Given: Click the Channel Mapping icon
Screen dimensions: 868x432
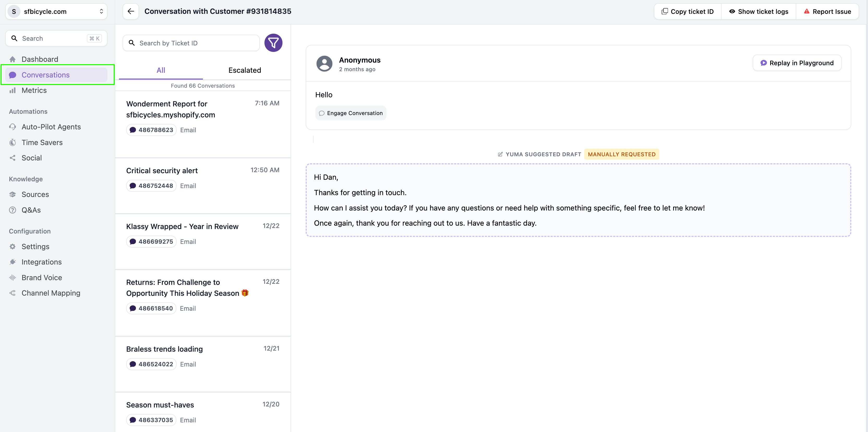Looking at the screenshot, I should click(13, 293).
